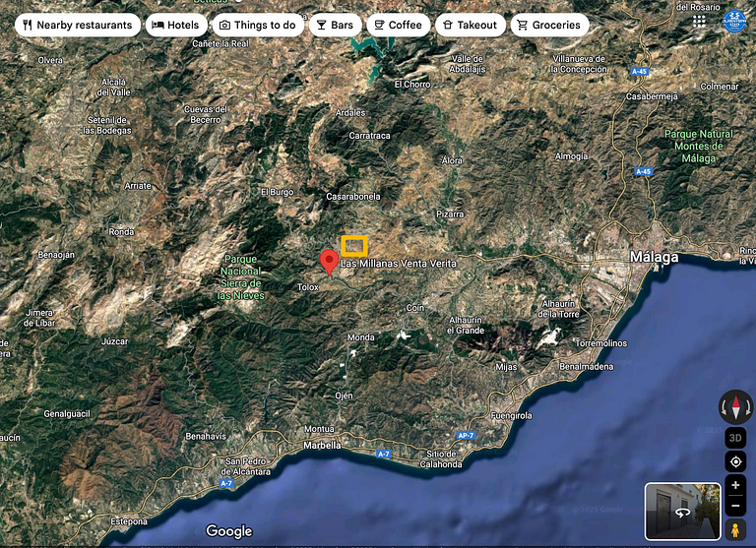Select the Things to do chip
Viewport: 756px width, 548px height.
(x=257, y=26)
